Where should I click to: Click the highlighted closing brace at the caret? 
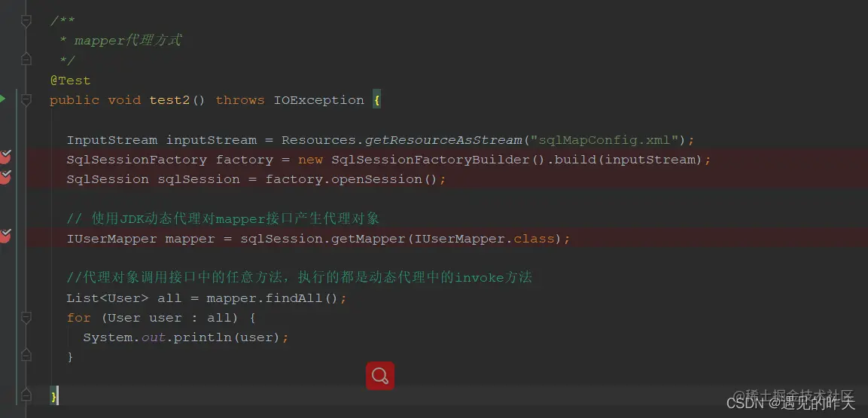click(53, 396)
